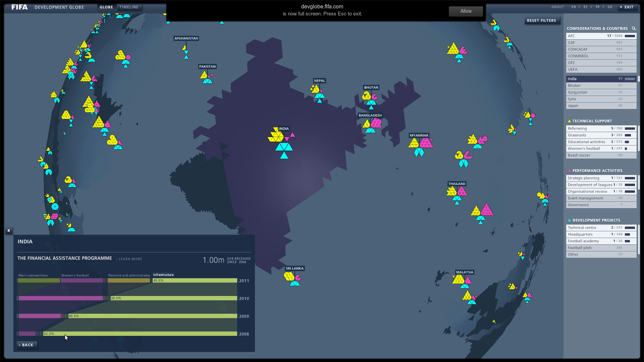Select Pakistan's marker cluster

coord(207,77)
